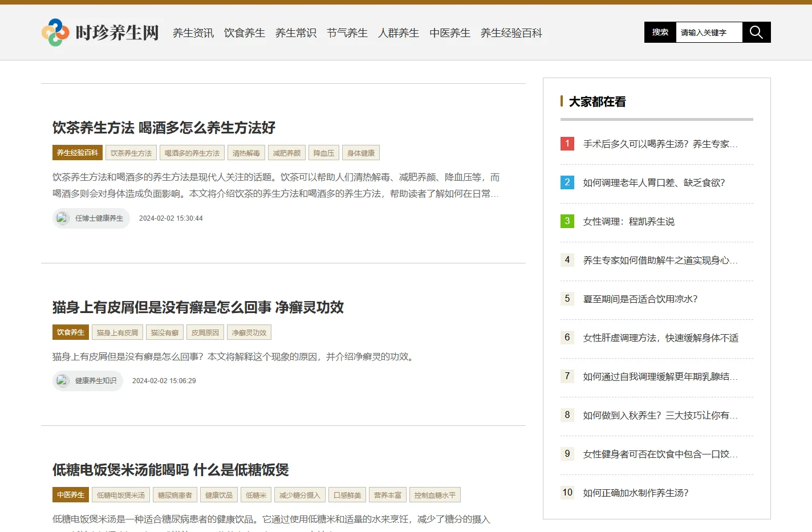The image size is (812, 532).
Task: Open the 人群养生 nav item
Action: click(399, 33)
